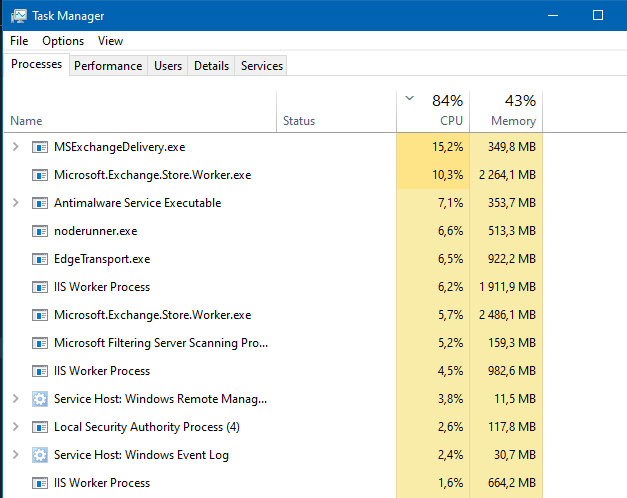Click the 7,1% CPU value

click(x=450, y=203)
